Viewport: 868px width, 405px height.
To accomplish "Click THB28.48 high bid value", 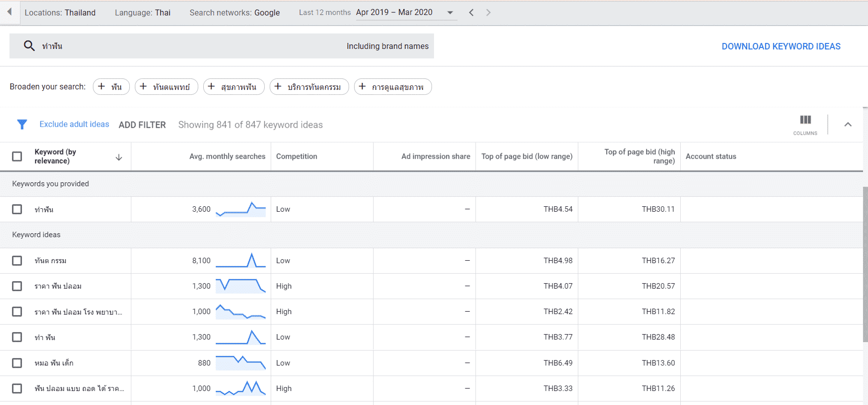I will pos(658,337).
